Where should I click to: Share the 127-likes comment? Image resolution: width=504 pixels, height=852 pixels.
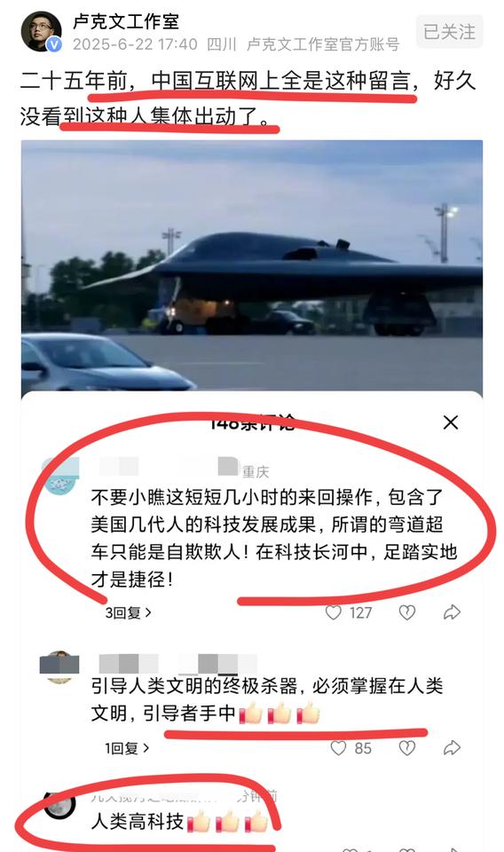(452, 613)
